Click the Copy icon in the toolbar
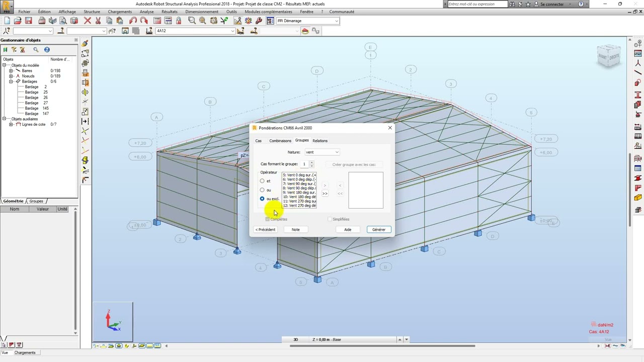The width and height of the screenshot is (644, 362). 109,21
